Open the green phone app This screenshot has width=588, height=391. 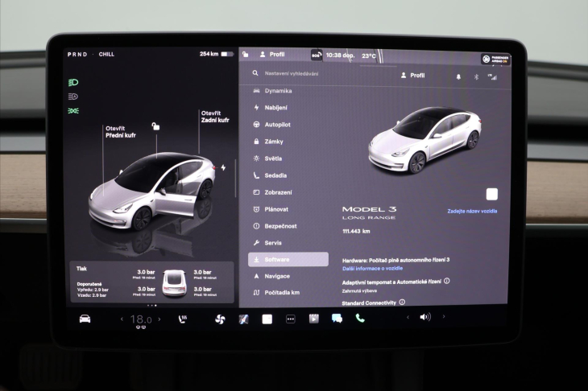360,319
